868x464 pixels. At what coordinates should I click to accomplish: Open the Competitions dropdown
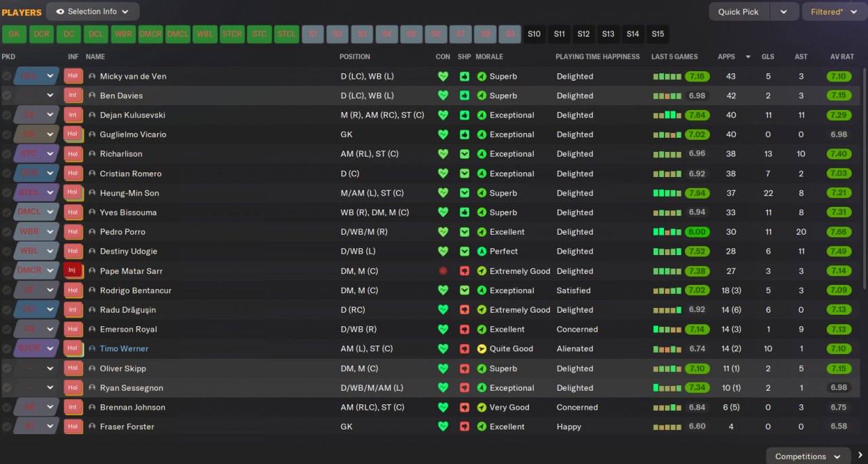click(808, 456)
